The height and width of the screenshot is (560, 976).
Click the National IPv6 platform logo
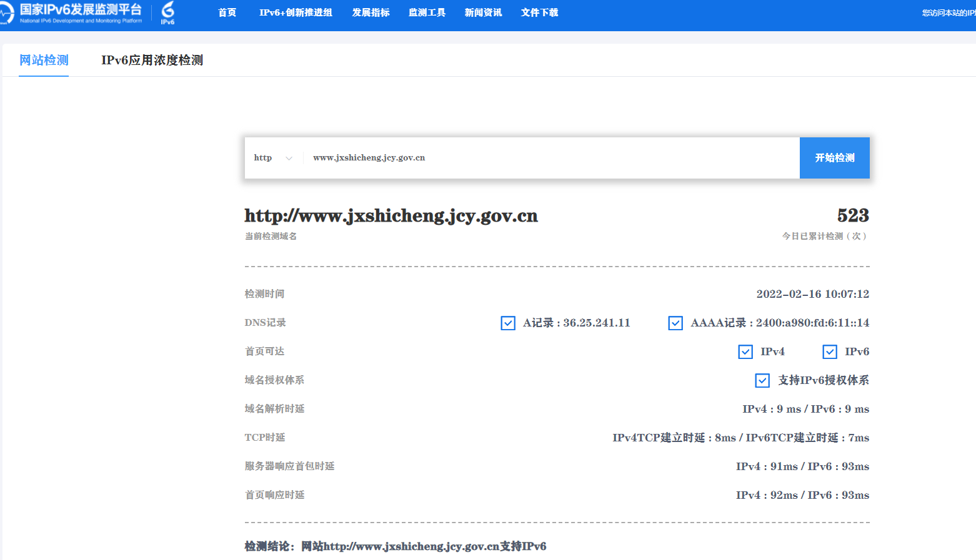(x=72, y=12)
